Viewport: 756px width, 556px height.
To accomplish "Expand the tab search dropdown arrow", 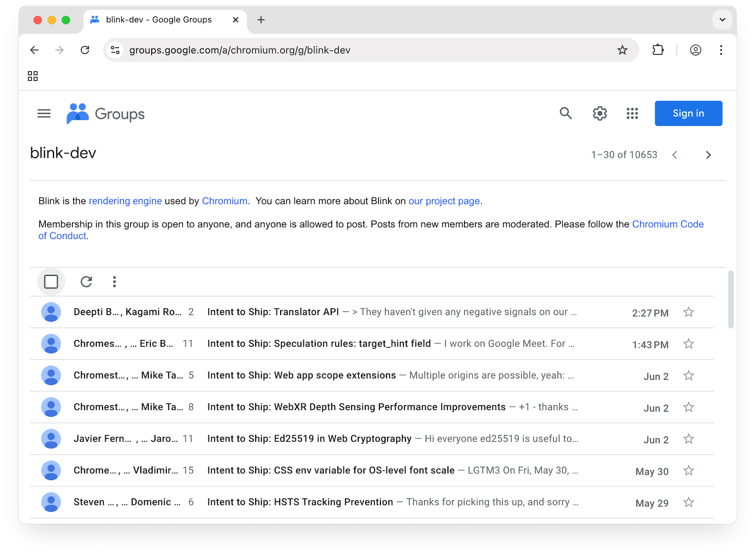I will click(x=722, y=20).
